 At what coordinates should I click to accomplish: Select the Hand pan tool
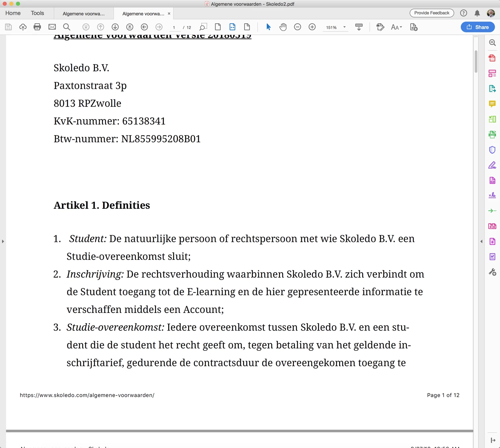point(283,27)
